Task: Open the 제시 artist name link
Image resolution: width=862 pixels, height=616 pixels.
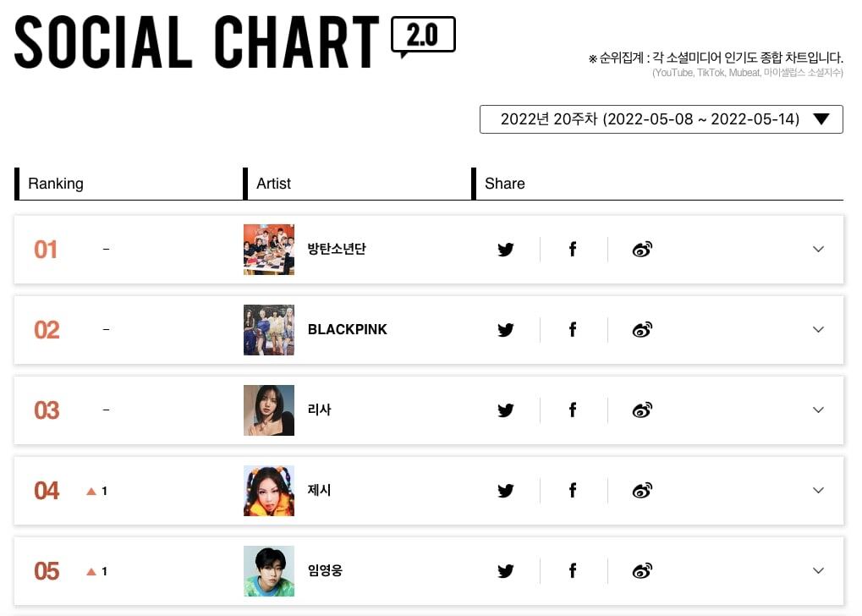Action: tap(320, 491)
